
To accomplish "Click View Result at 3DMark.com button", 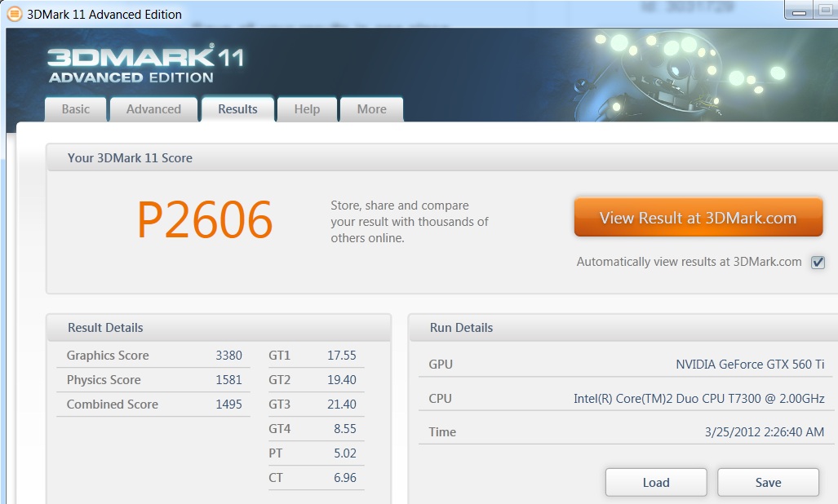I will click(698, 217).
